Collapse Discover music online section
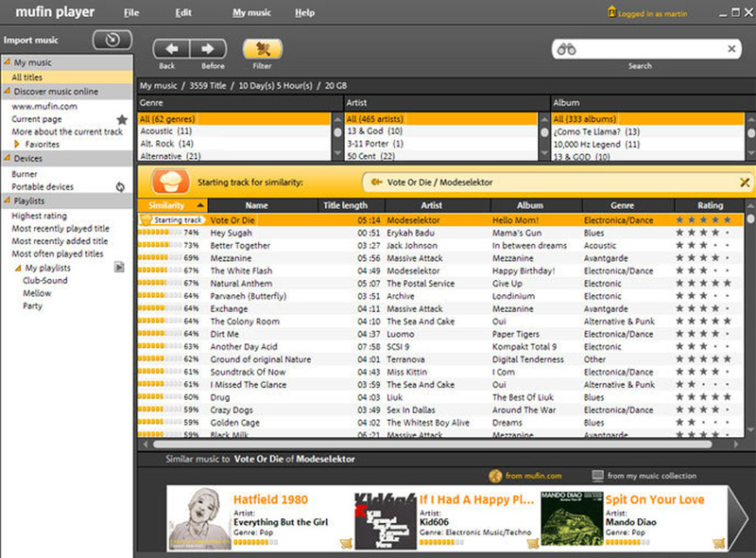Screen dimensions: 756x558 point(8,91)
